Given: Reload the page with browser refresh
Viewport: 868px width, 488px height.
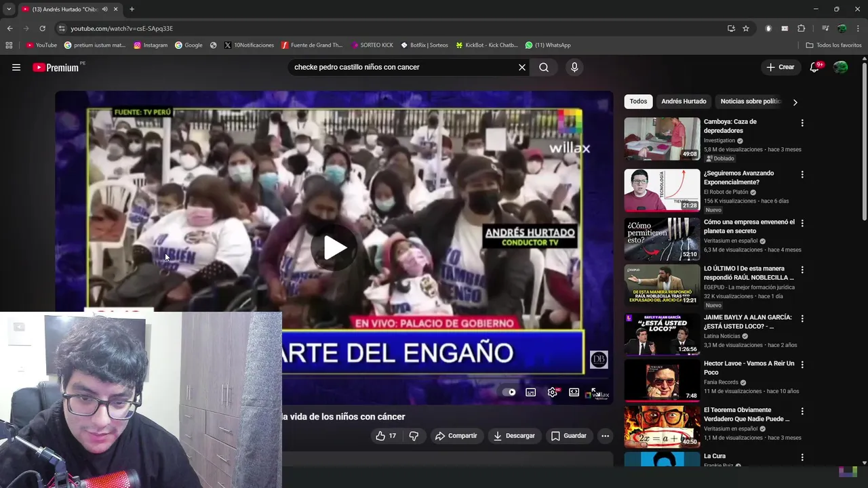Looking at the screenshot, I should pos(42,28).
